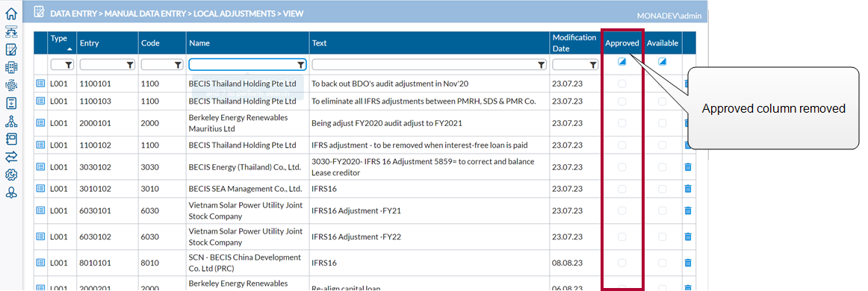Image resolution: width=868 pixels, height=291 pixels.
Task: Open the hierarchy tree icon in sidebar
Action: [x=11, y=121]
